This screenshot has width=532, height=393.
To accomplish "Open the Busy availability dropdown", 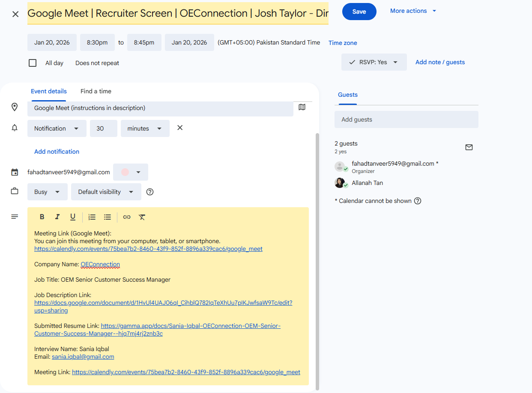I will 48,192.
